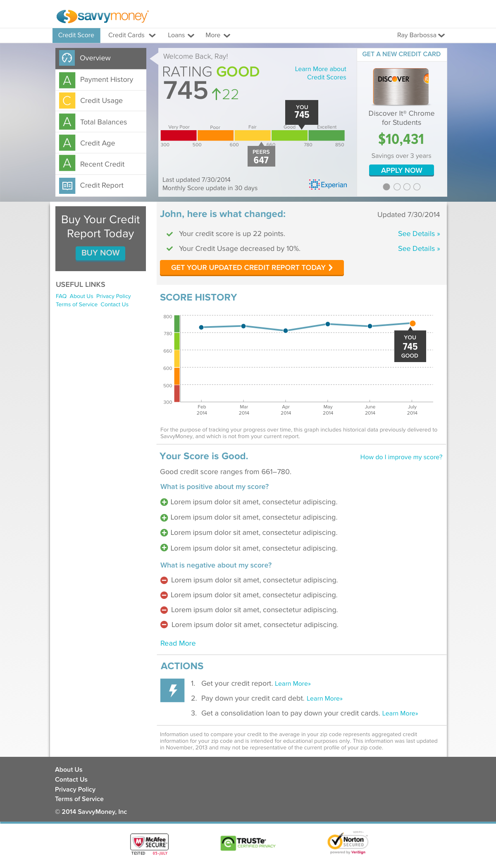Click the first green plus positive icon
Viewport: 496px width, 868px height.
coord(164,502)
